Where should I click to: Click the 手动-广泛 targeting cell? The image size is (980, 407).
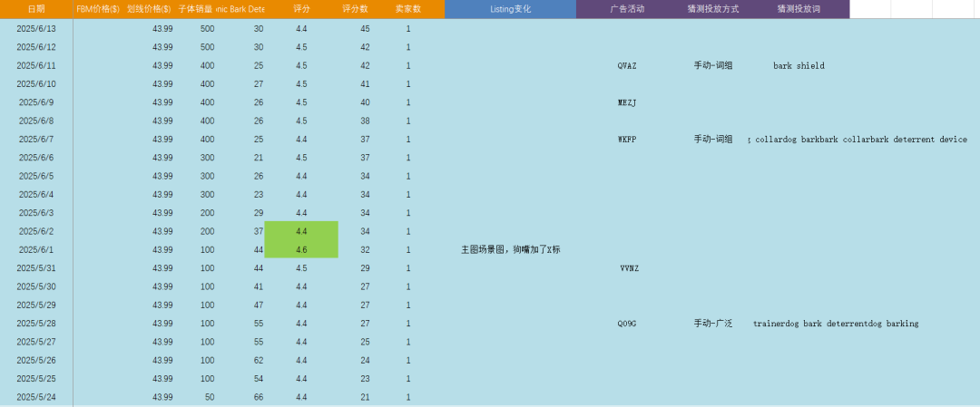tap(713, 324)
